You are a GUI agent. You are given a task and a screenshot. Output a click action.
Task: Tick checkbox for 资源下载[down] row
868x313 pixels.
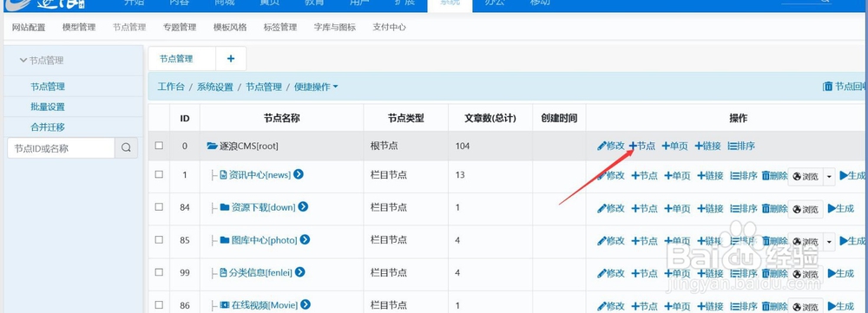(x=159, y=207)
